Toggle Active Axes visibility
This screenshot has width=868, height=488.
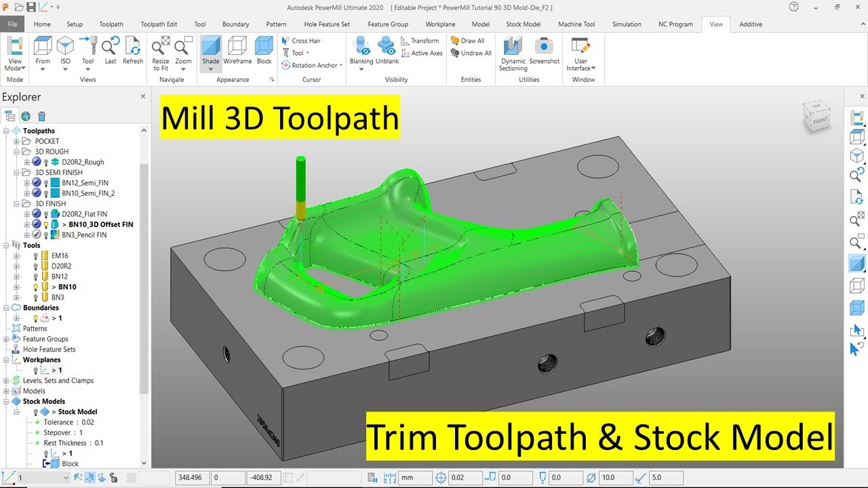pos(422,53)
